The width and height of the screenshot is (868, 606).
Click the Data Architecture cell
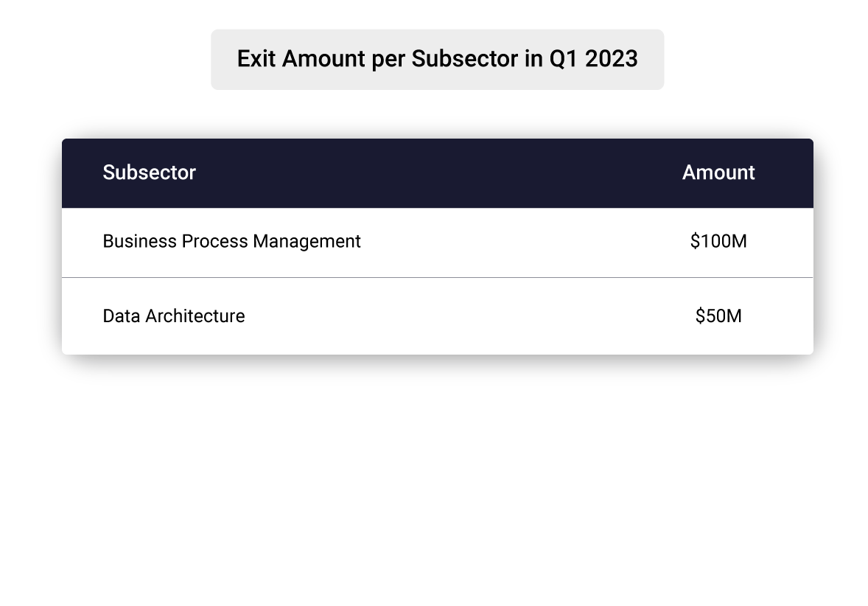coord(173,316)
